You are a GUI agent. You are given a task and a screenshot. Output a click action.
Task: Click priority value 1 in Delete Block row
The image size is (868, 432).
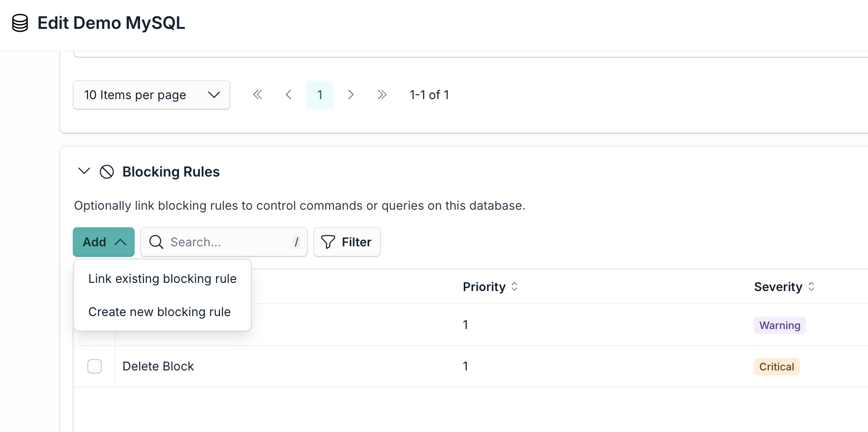click(x=465, y=367)
